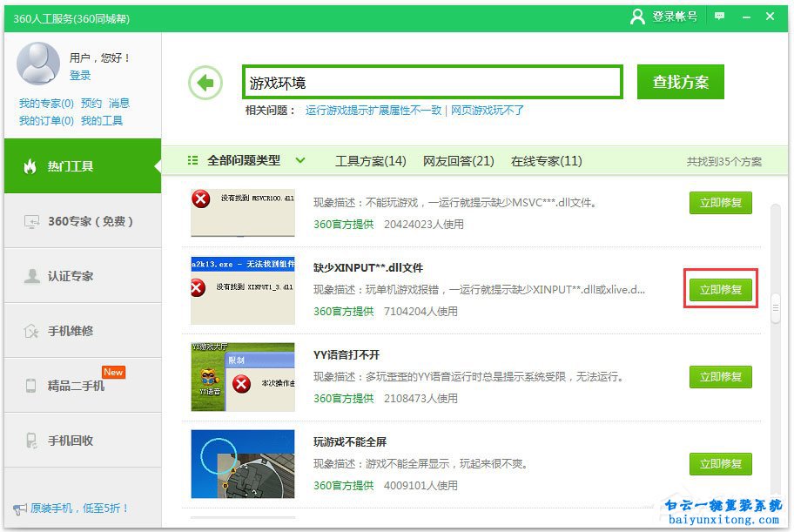Select 360专家（免费）in the sidebar
Viewport: 794px width, 532px height.
78,220
